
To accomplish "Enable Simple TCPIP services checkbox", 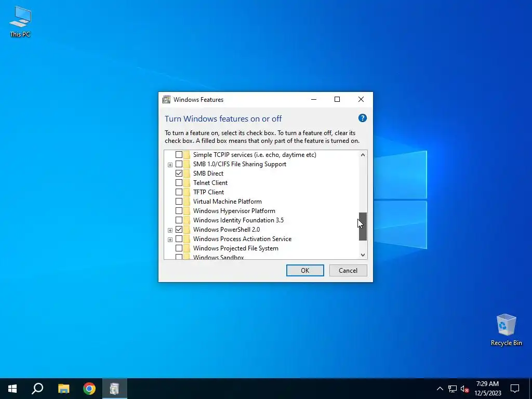I will click(179, 155).
